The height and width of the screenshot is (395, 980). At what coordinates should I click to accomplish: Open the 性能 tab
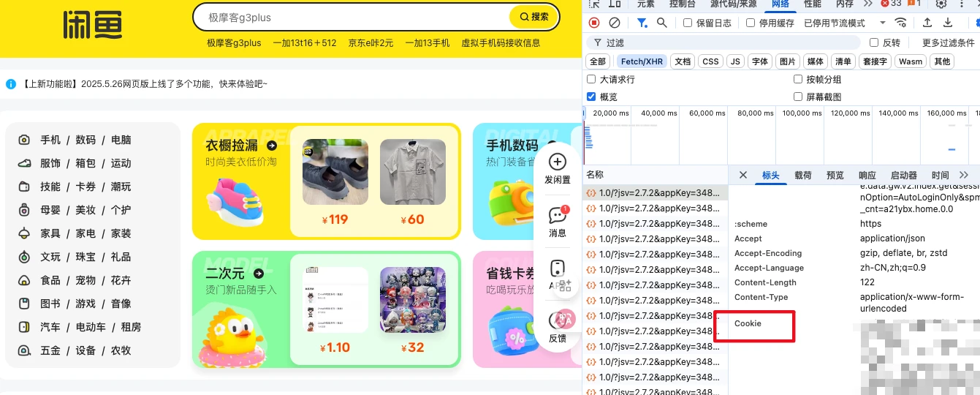click(x=813, y=4)
